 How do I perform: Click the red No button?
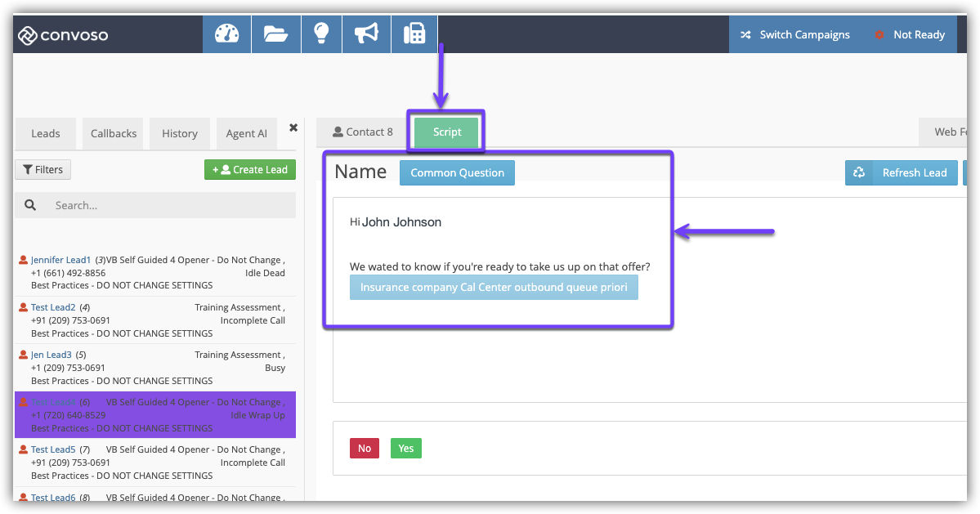tap(365, 449)
